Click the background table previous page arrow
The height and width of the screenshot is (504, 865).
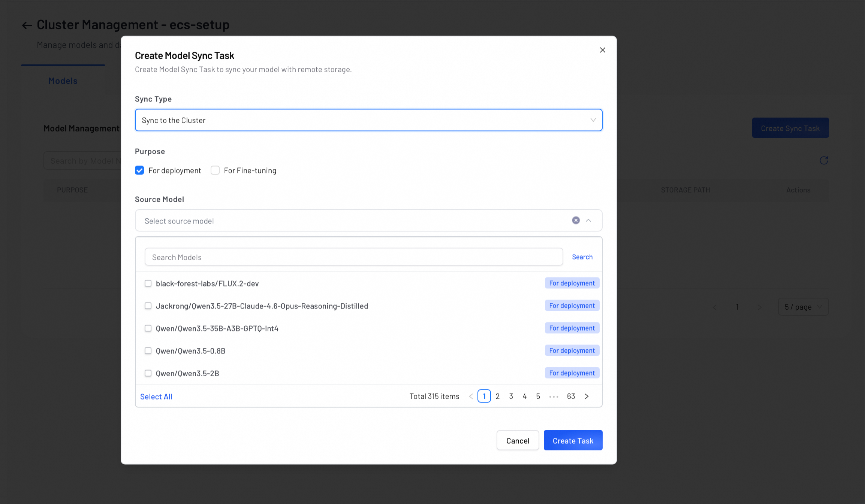point(715,307)
